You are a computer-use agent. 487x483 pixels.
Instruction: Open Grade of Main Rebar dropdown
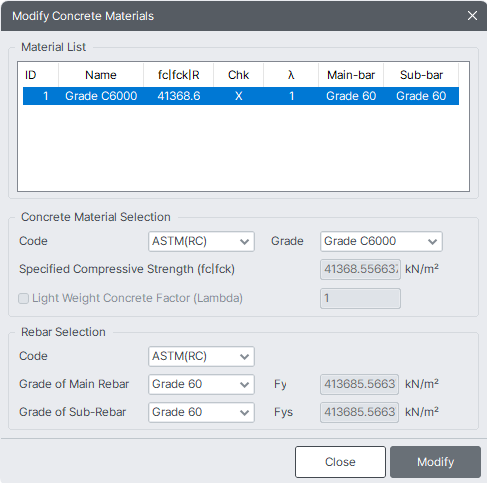coord(201,384)
